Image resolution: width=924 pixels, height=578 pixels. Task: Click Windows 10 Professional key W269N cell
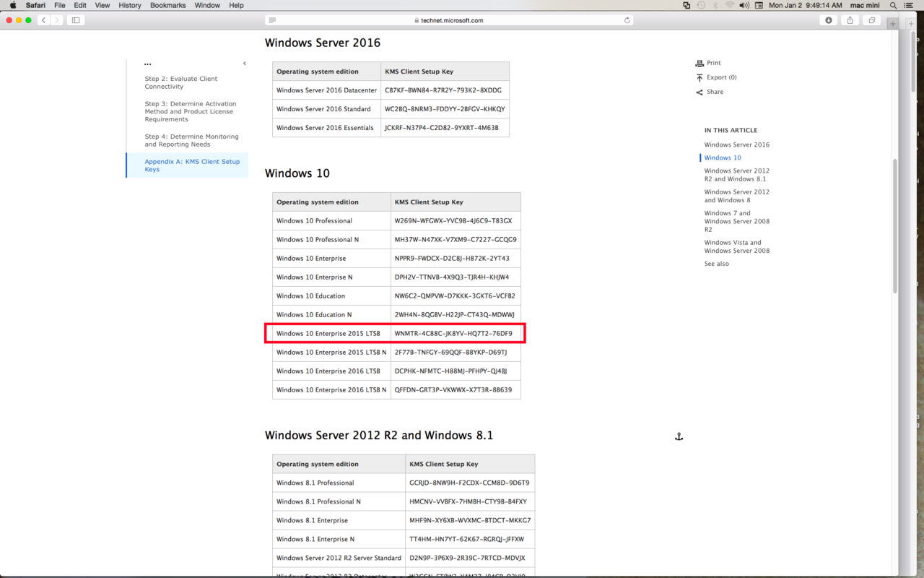[456, 221]
